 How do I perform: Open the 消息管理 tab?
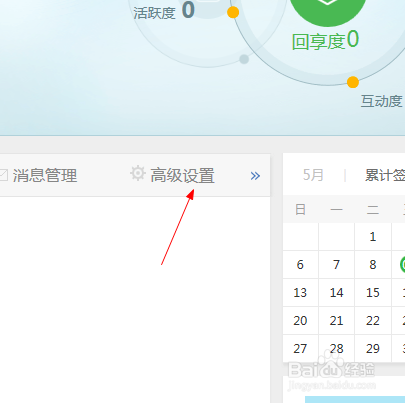click(x=45, y=175)
